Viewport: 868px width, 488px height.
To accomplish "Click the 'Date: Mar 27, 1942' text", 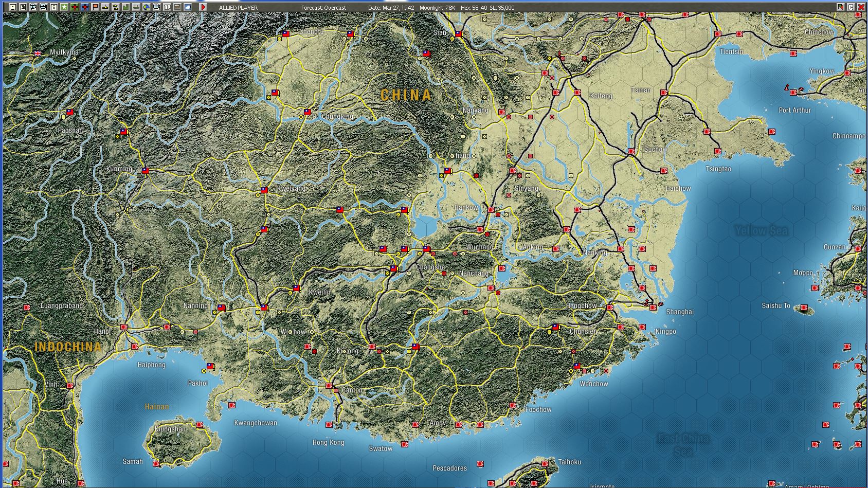I will [391, 8].
